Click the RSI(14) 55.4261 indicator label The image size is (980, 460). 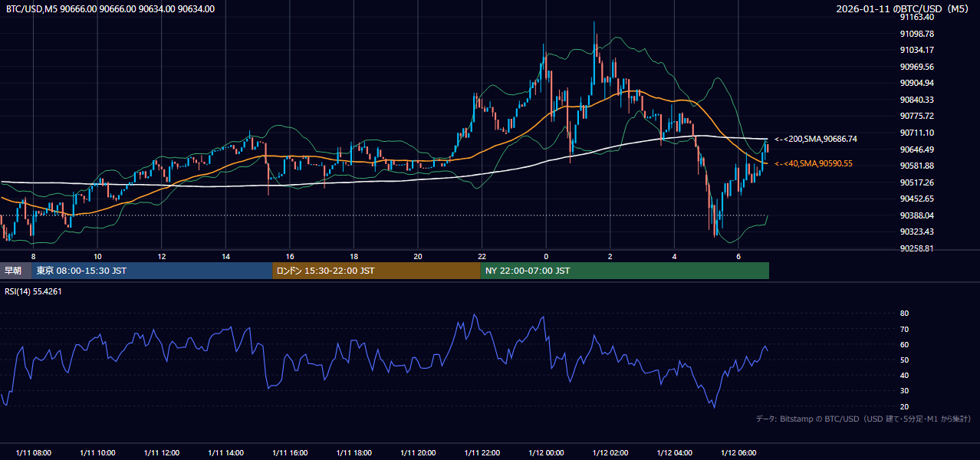click(34, 291)
